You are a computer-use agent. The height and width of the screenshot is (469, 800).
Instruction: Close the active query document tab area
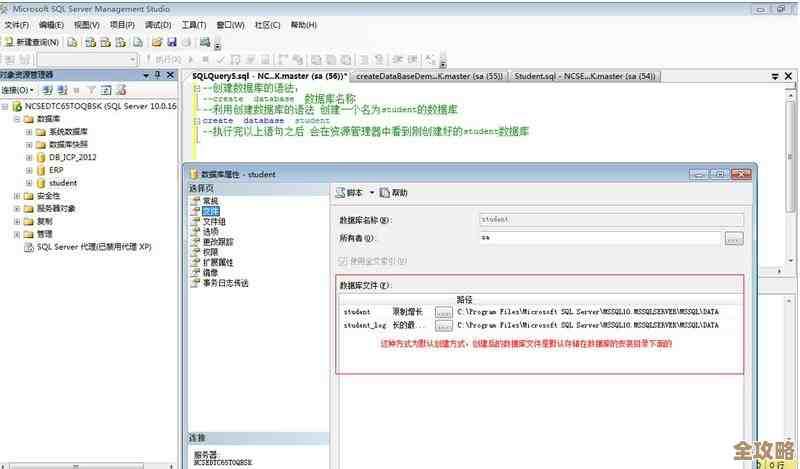788,76
